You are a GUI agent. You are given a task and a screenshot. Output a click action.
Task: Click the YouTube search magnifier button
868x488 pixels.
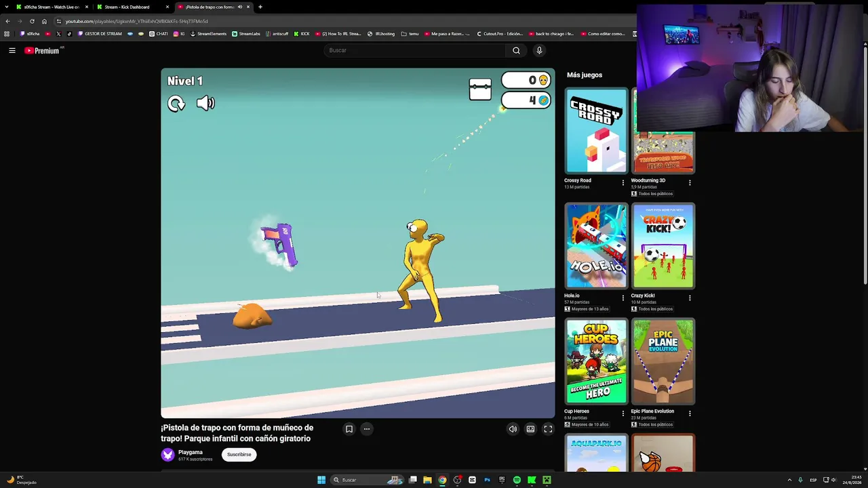pos(516,50)
